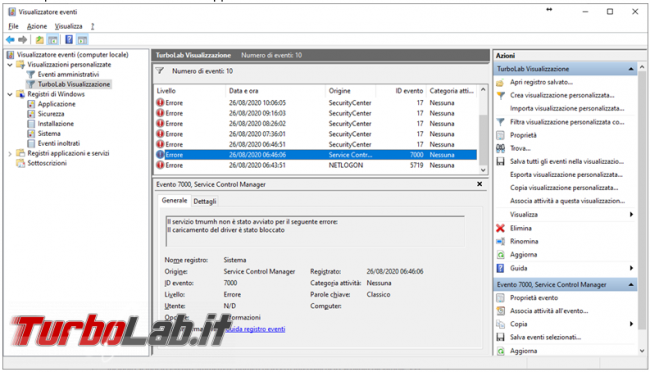Open saved log via Apri registro salvato icon
650x372 pixels.
click(500, 82)
